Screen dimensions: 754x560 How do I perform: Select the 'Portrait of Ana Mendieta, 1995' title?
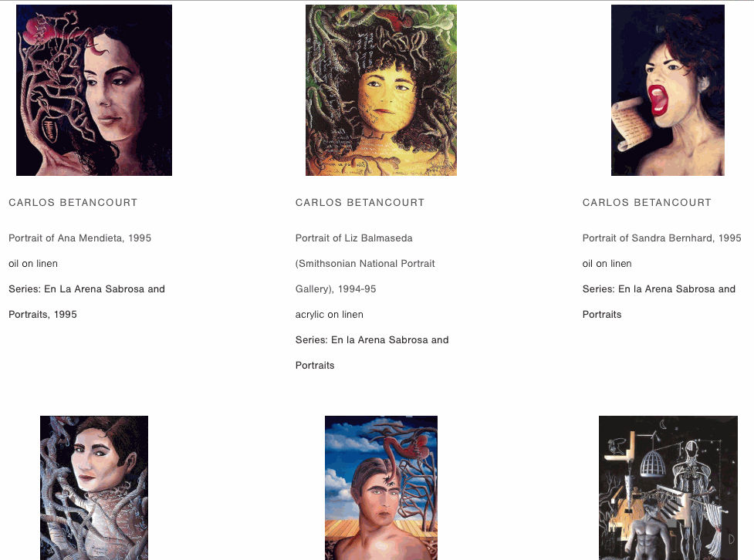click(79, 238)
